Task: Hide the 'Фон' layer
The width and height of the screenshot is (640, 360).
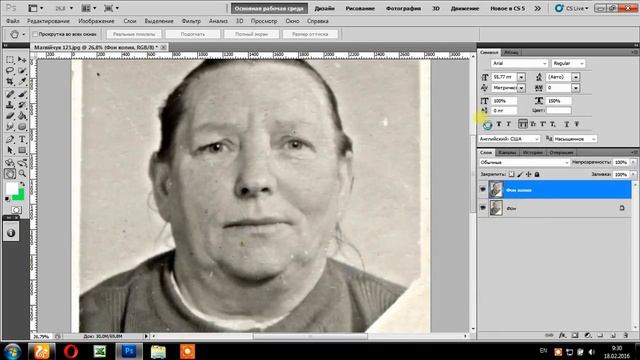Action: pyautogui.click(x=483, y=208)
